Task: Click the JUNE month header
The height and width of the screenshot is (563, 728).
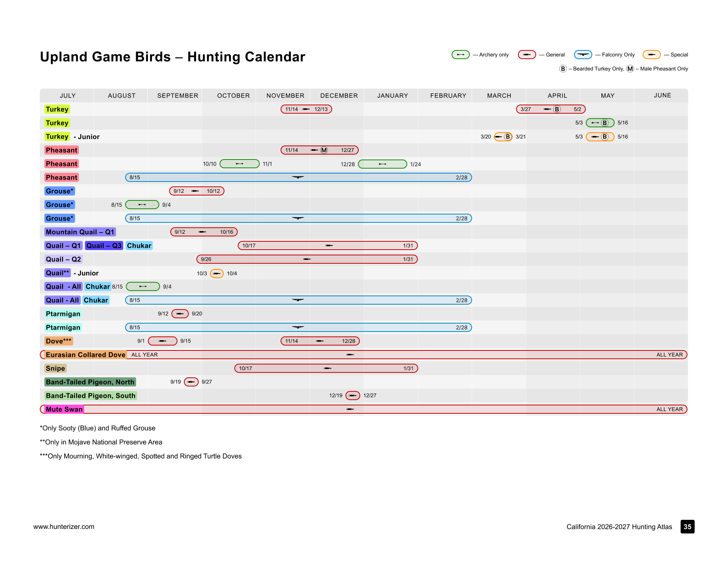Action: (663, 95)
